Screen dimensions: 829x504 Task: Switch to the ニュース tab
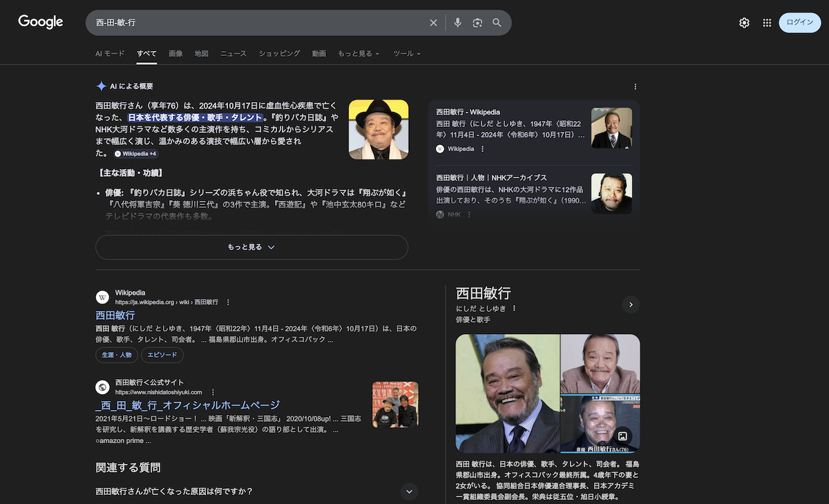[x=234, y=53]
